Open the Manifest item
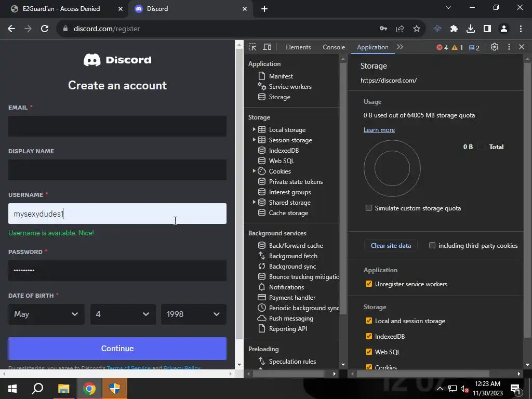532x399 pixels. pos(281,76)
